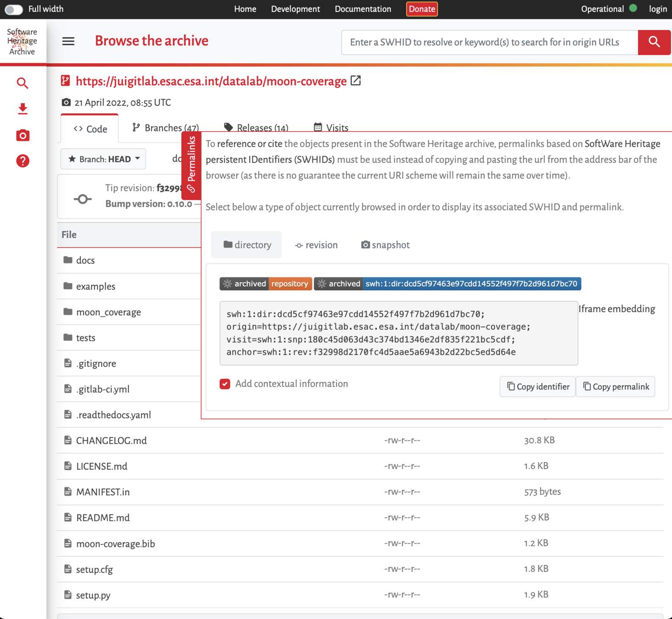Click the snapshot camera icon beside visit date
The height and width of the screenshot is (619, 672).
66,102
